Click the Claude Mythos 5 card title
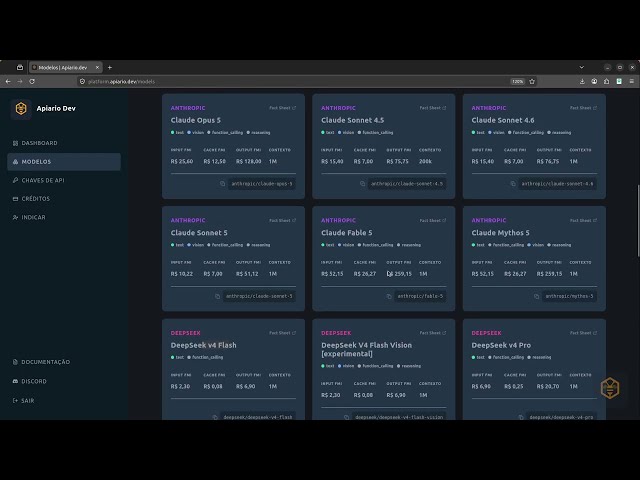The height and width of the screenshot is (480, 640). pos(500,233)
